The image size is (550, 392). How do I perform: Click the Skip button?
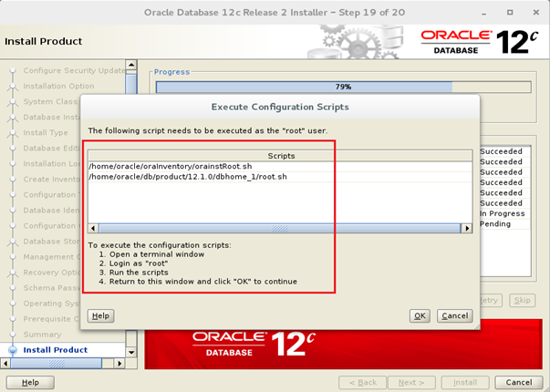[x=522, y=300]
